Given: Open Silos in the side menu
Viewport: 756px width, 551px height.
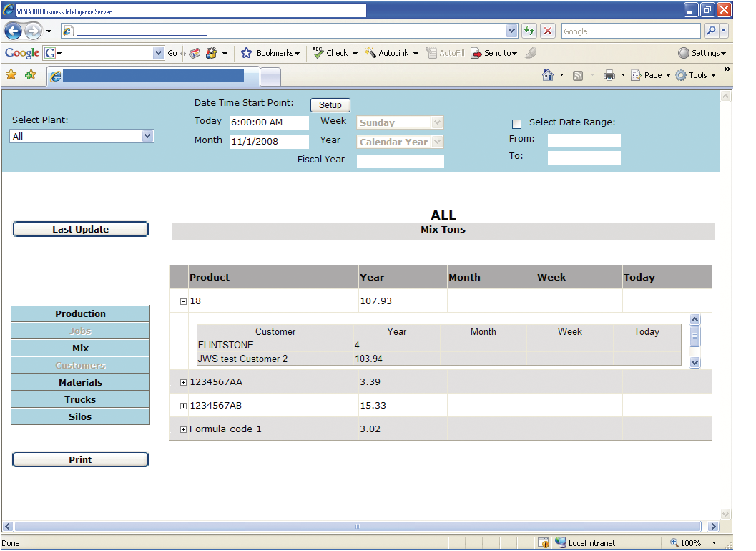Looking at the screenshot, I should click(x=81, y=417).
